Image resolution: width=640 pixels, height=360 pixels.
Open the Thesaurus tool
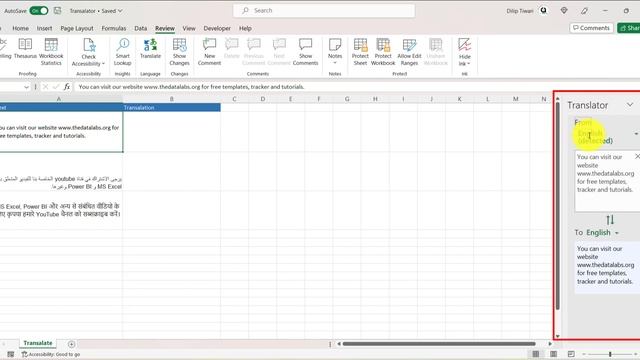pyautogui.click(x=25, y=49)
